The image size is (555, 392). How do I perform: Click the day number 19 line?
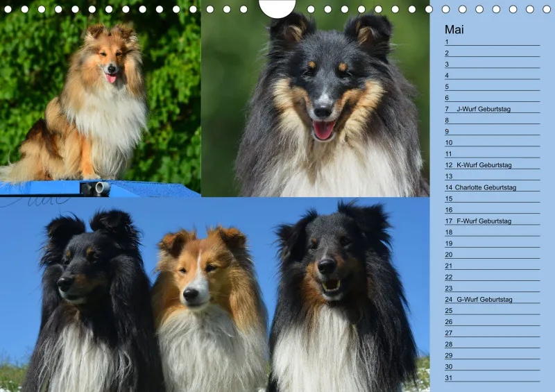[492, 244]
